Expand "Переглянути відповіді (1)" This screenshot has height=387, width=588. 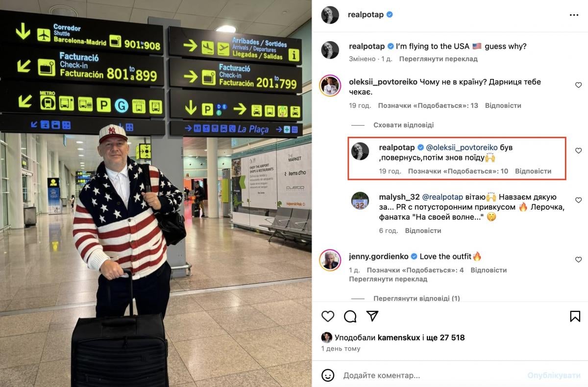(x=416, y=298)
